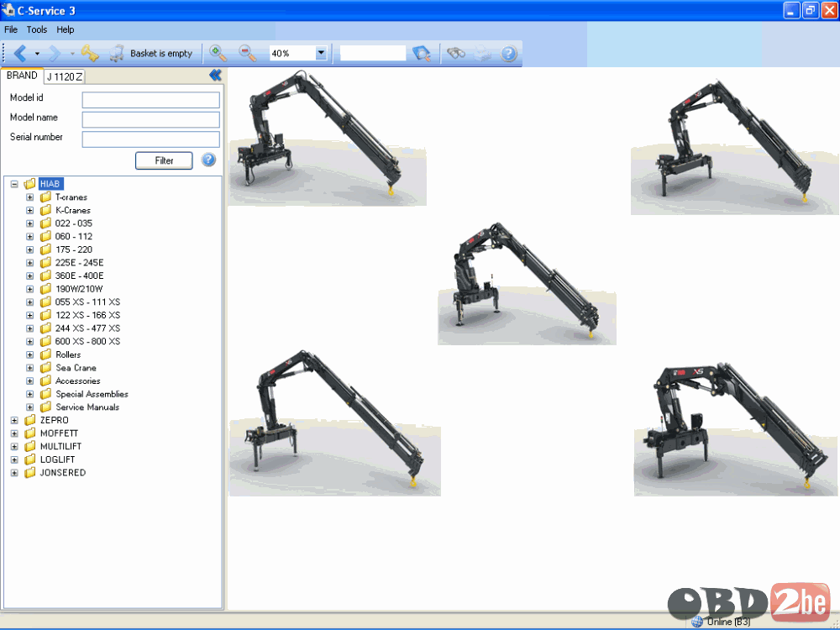Click the gold keys icon
This screenshot has height=630, width=840.
coord(90,53)
